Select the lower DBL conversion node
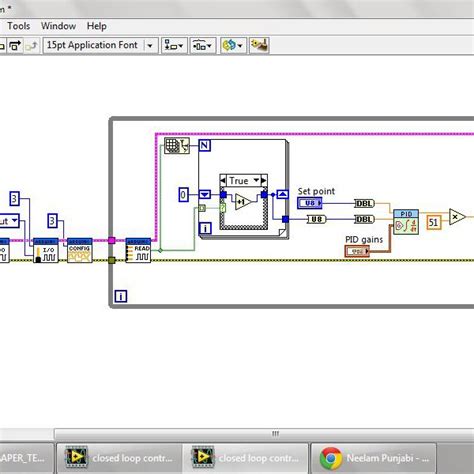 click(364, 219)
